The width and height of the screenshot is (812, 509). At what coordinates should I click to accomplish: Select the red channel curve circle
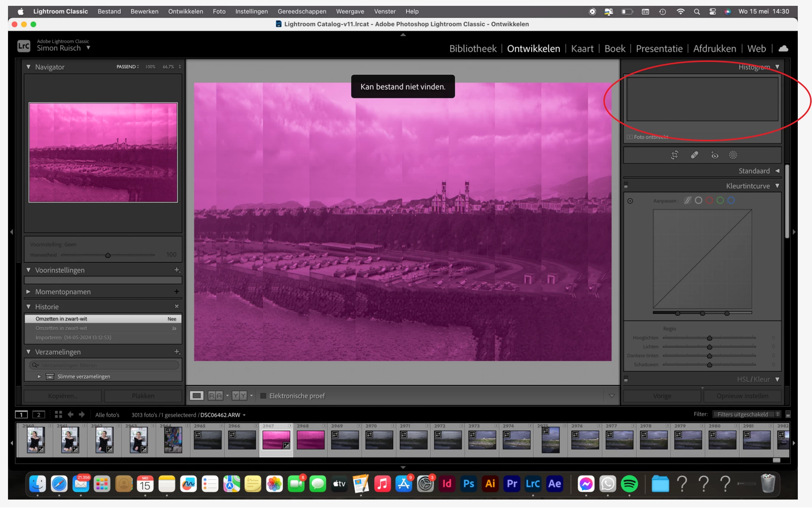[709, 201]
